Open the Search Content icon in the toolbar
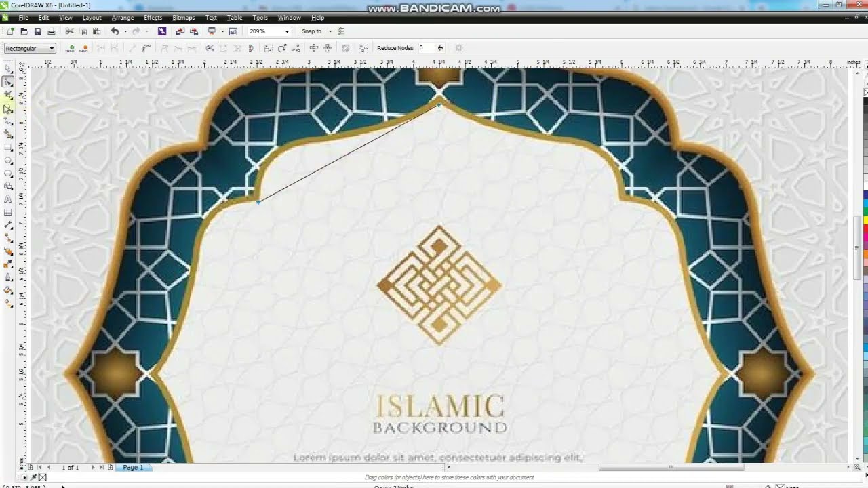This screenshot has height=488, width=868. 162,31
